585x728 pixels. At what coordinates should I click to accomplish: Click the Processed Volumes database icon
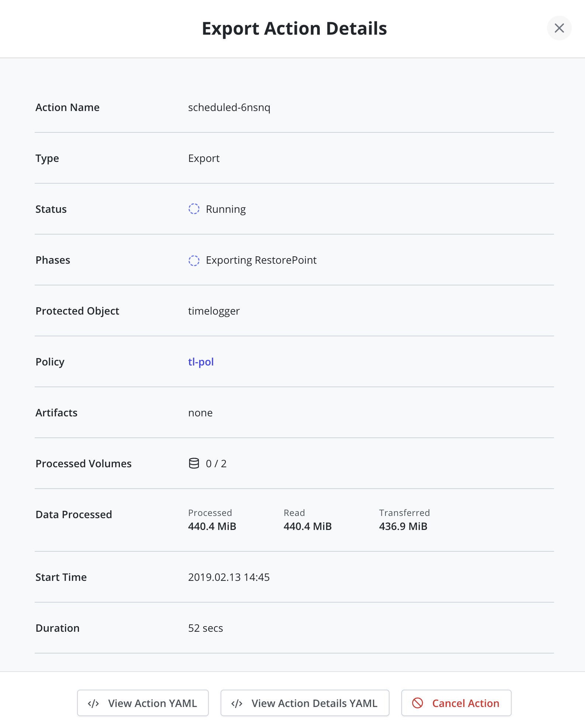pyautogui.click(x=194, y=464)
